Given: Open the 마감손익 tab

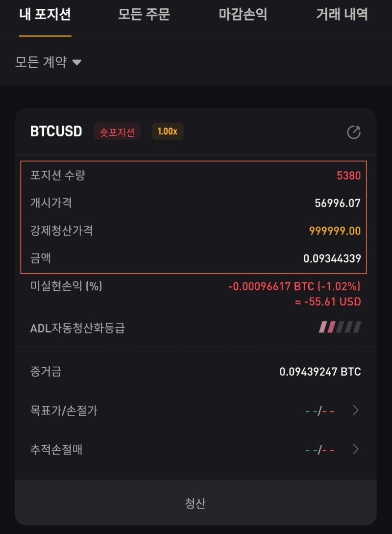Looking at the screenshot, I should (x=243, y=15).
